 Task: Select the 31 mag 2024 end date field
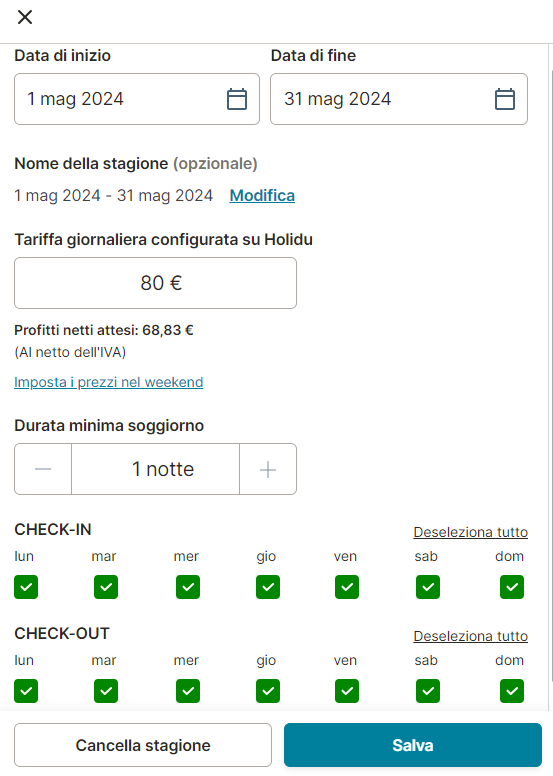pyautogui.click(x=399, y=99)
